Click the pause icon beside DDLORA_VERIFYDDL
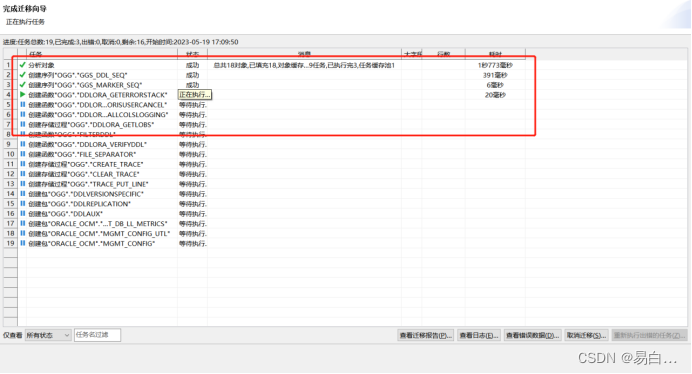The width and height of the screenshot is (692, 374). [x=23, y=144]
